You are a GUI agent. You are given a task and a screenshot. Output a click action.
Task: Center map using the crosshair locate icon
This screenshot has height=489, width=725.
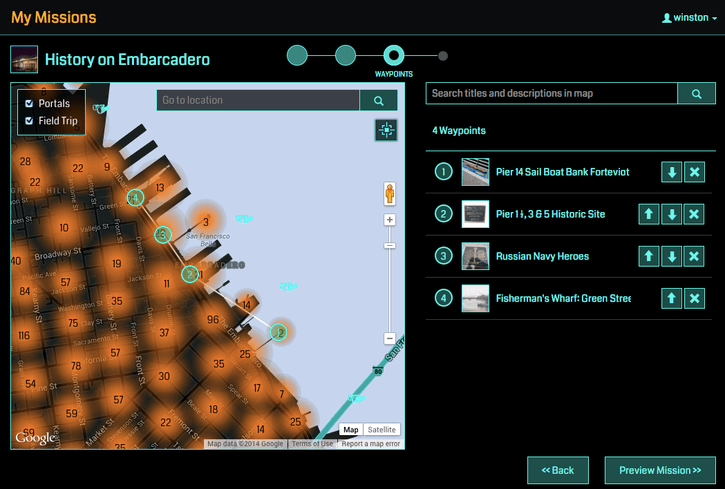click(386, 130)
